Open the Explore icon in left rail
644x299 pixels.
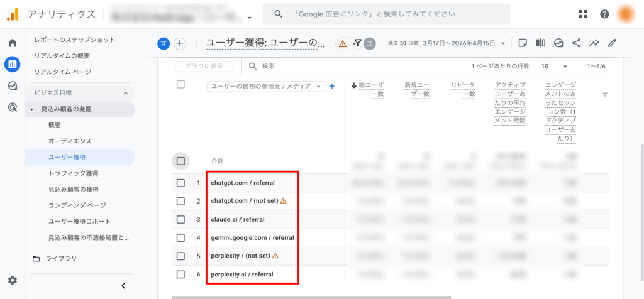point(12,86)
